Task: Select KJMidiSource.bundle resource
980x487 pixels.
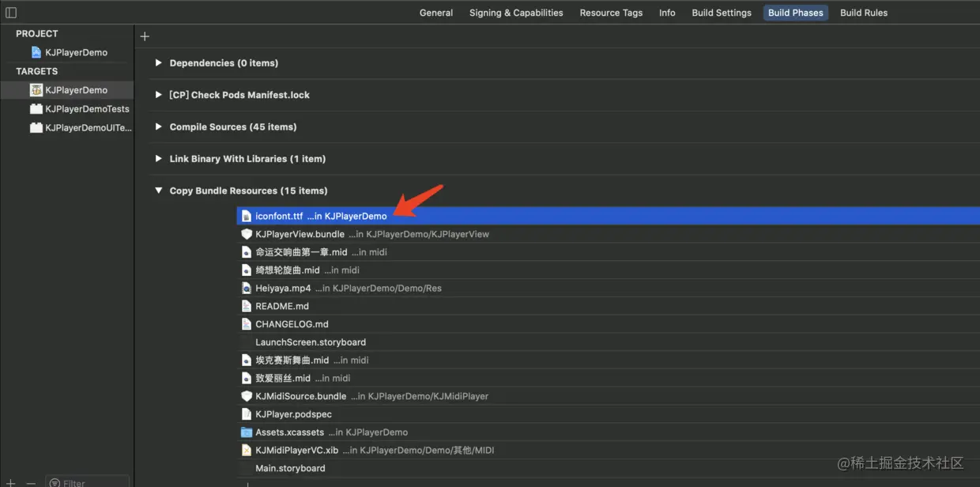Action: pyautogui.click(x=608, y=396)
